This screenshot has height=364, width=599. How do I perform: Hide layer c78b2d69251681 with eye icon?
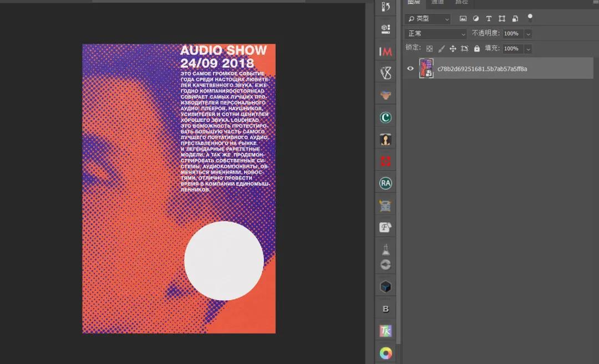[410, 69]
